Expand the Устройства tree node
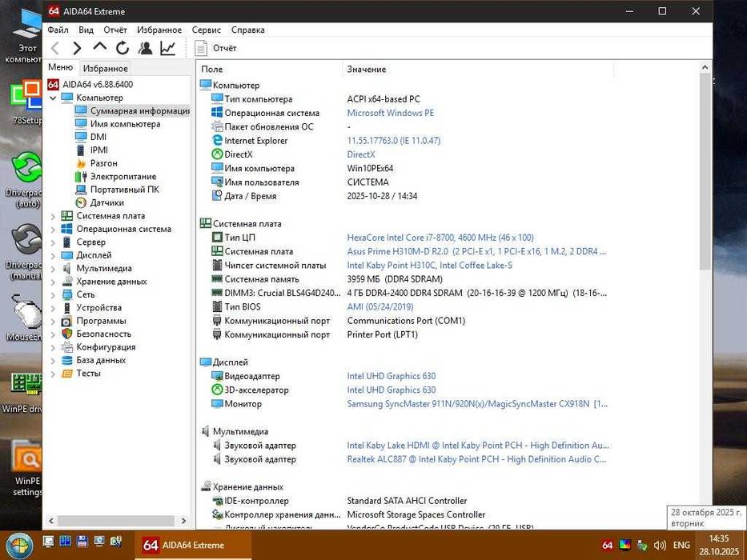This screenshot has height=560, width=747. (x=53, y=308)
